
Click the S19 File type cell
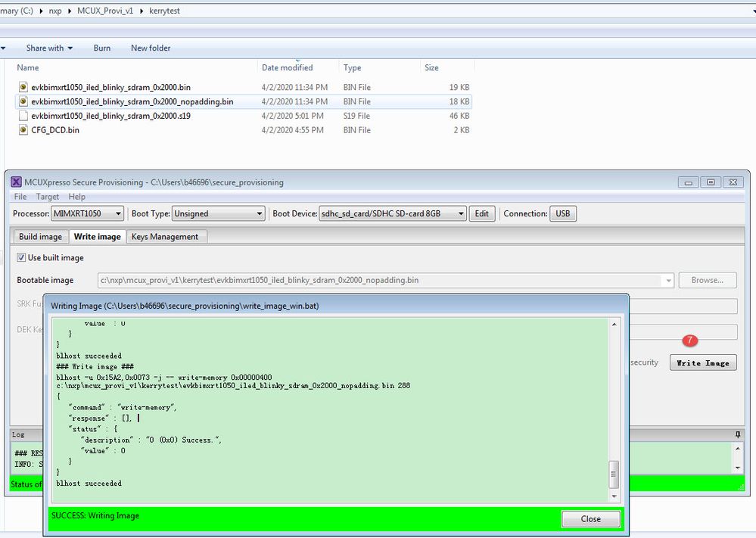(x=356, y=116)
